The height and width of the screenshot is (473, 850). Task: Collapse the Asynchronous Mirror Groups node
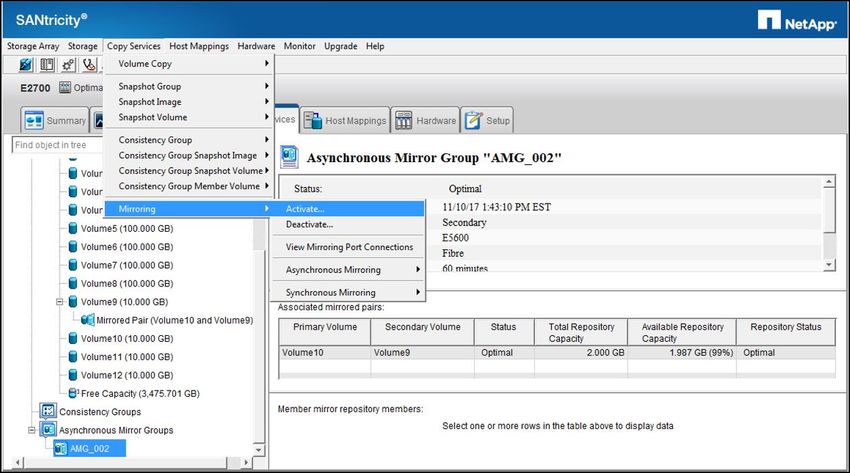tap(32, 430)
